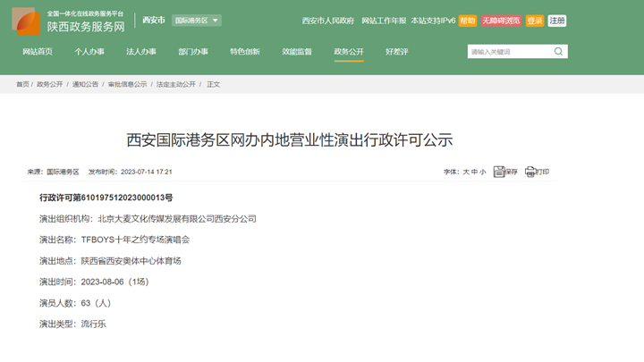Set font size to 中
This screenshot has height=362, width=644.
[474, 172]
